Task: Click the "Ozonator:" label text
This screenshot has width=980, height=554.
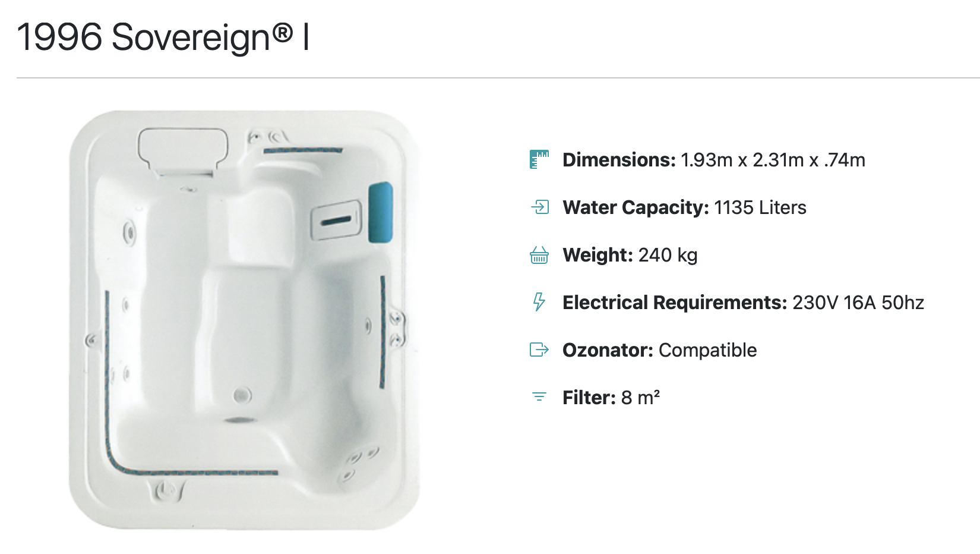Action: (608, 350)
